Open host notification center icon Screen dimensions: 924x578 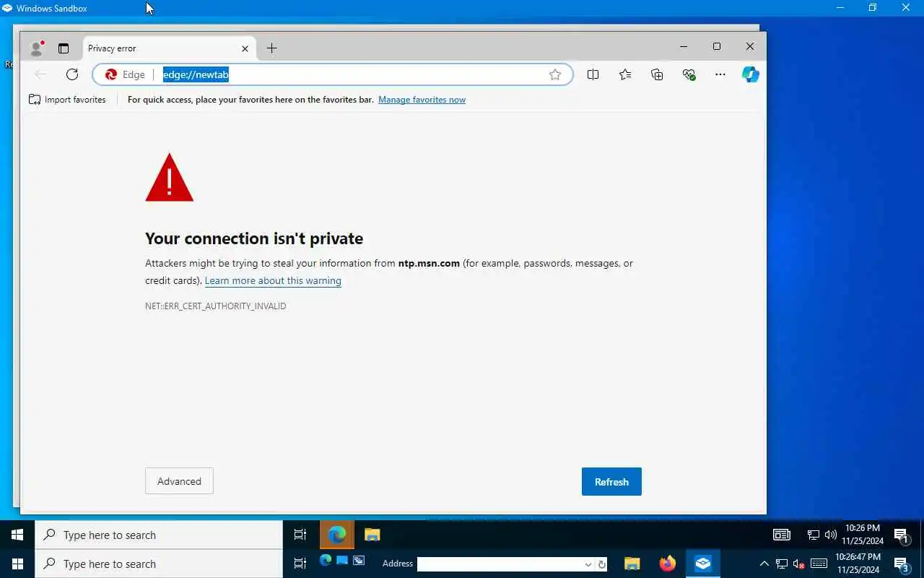point(901,564)
